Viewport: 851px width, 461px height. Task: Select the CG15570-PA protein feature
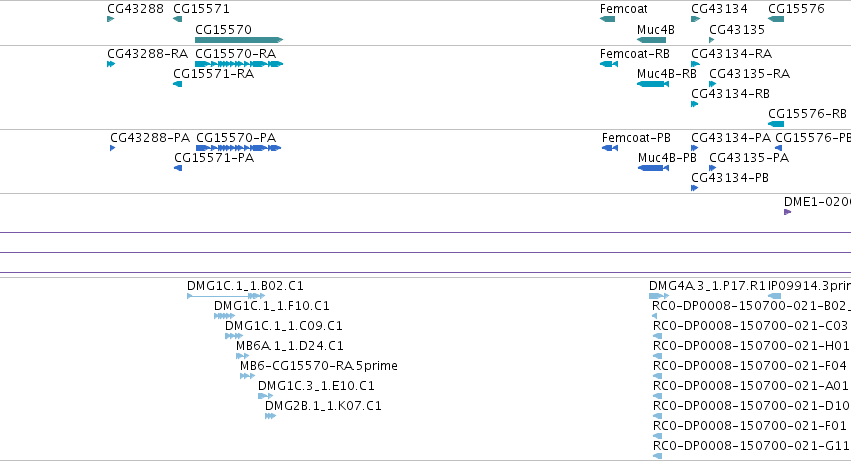pyautogui.click(x=238, y=148)
